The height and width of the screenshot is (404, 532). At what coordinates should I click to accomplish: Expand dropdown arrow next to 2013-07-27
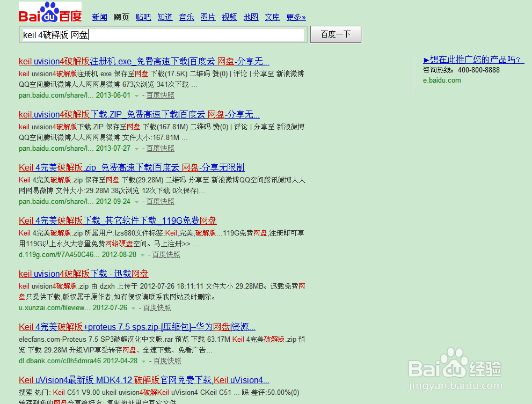click(x=136, y=149)
